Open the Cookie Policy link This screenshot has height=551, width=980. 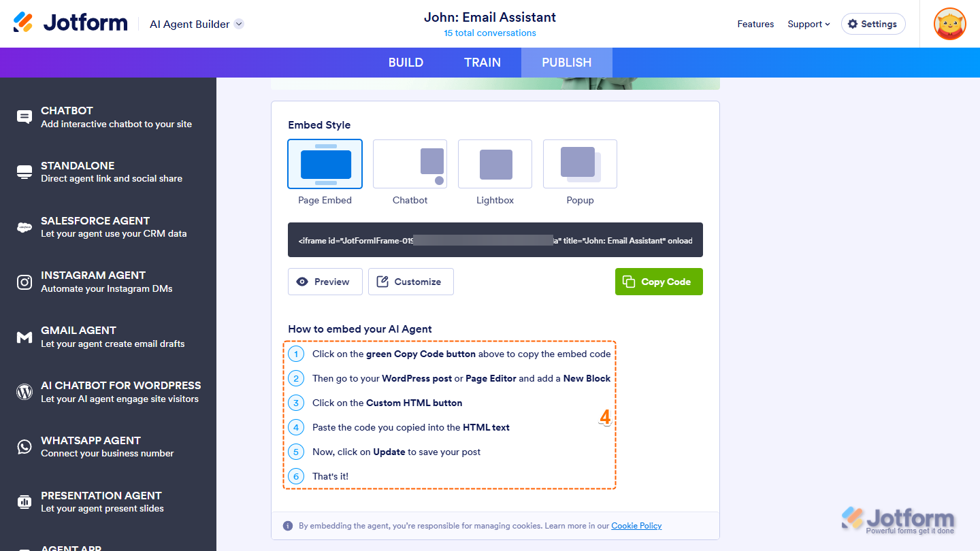click(636, 525)
